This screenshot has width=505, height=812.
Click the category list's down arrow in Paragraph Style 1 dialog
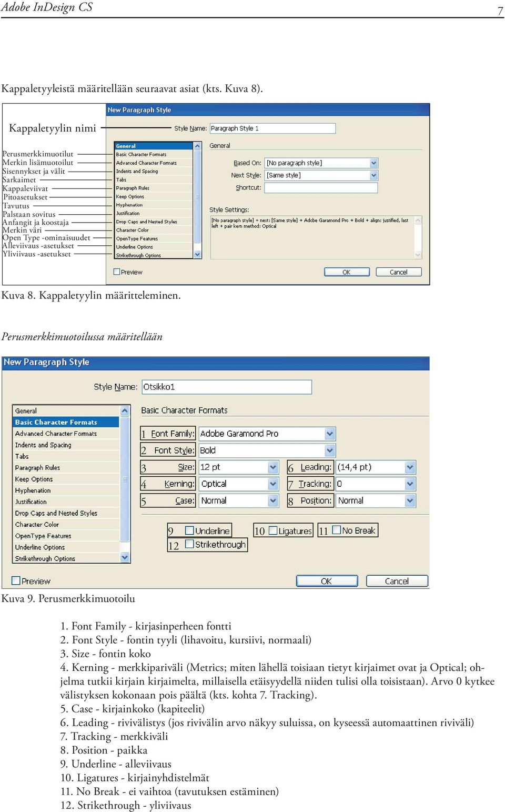coord(198,255)
